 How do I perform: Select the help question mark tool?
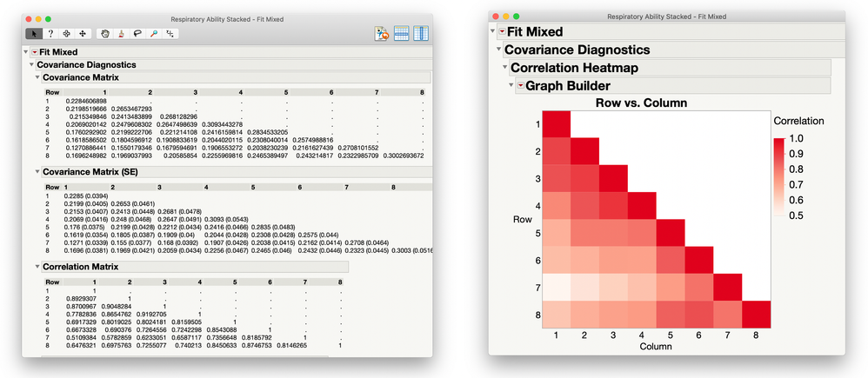pyautogui.click(x=50, y=34)
